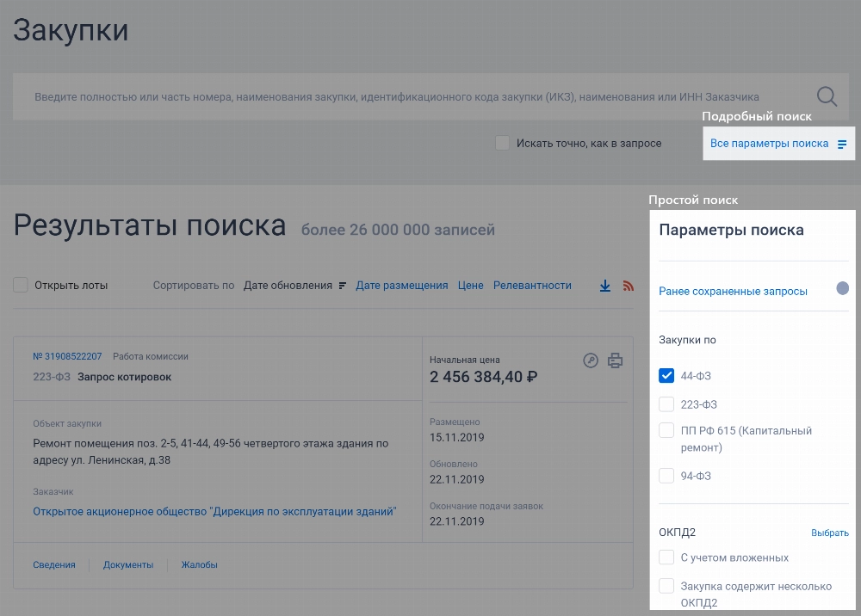Enable Искать точно, как в запросе checkbox

(502, 143)
